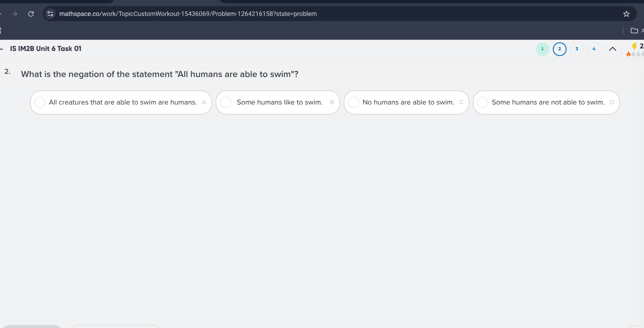Jump to question 3 in the navigator
This screenshot has width=644, height=328.
pos(577,49)
